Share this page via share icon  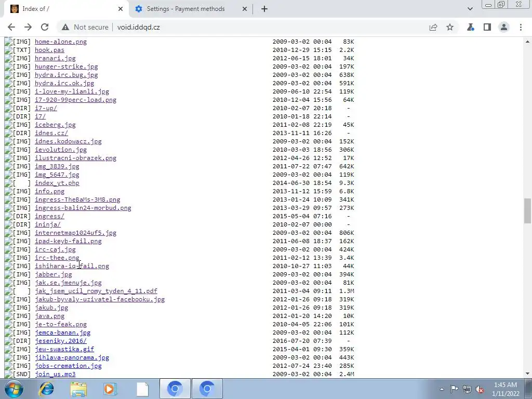click(x=433, y=27)
